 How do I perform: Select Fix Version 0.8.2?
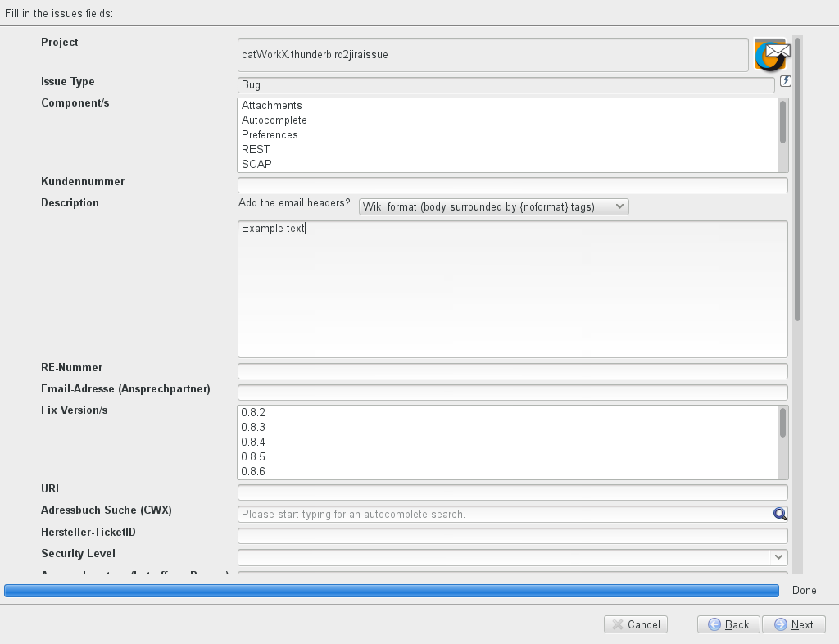[253, 413]
